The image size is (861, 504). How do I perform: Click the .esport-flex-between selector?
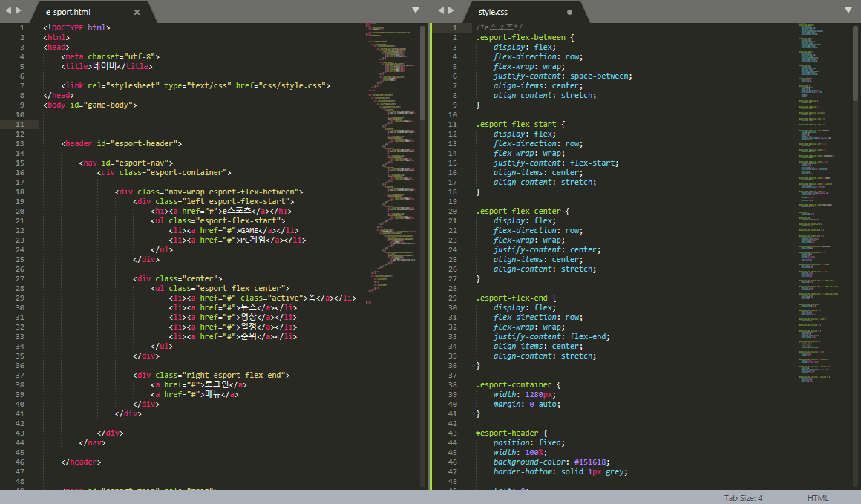pos(520,38)
